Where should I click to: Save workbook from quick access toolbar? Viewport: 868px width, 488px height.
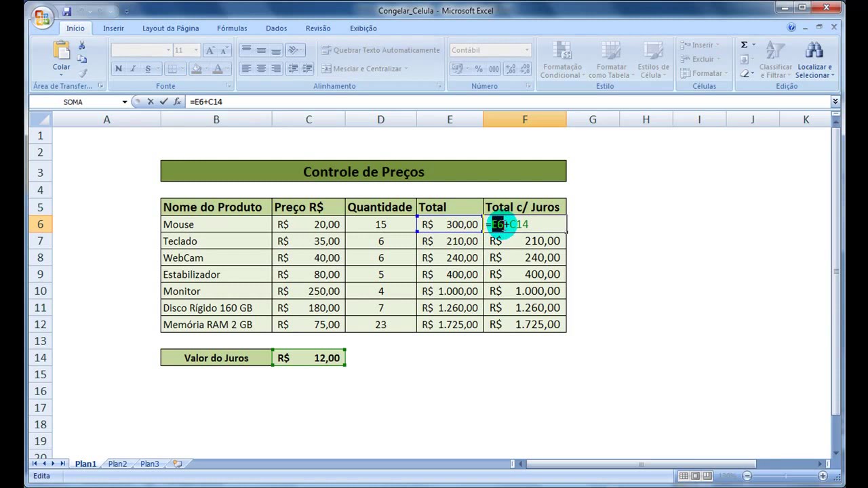(67, 11)
